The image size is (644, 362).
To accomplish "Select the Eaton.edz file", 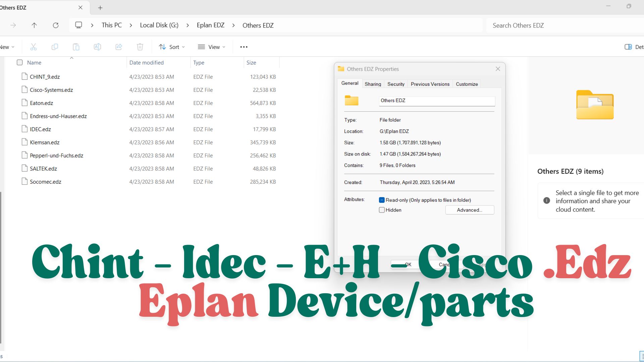I will (42, 103).
